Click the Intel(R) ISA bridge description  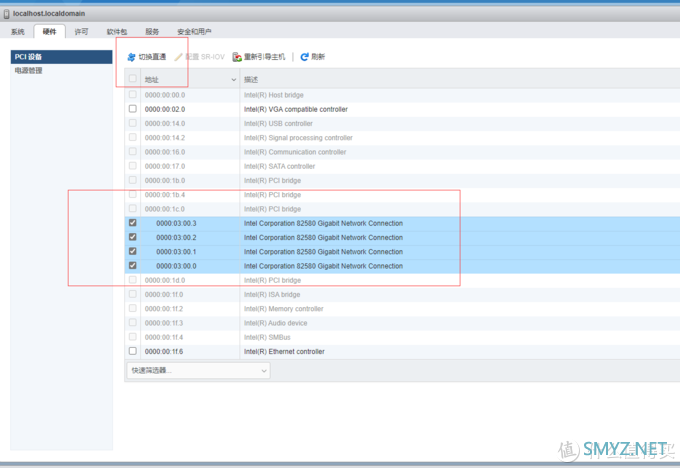272,295
